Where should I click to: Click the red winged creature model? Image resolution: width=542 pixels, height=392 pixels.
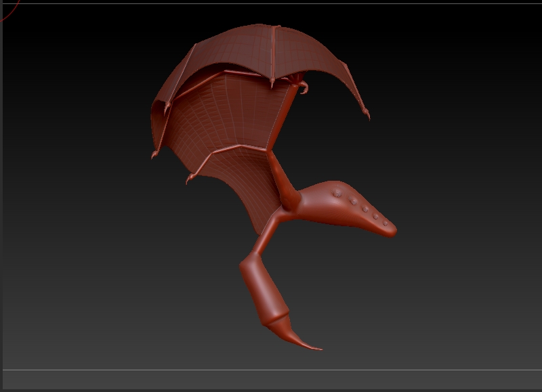point(273,186)
